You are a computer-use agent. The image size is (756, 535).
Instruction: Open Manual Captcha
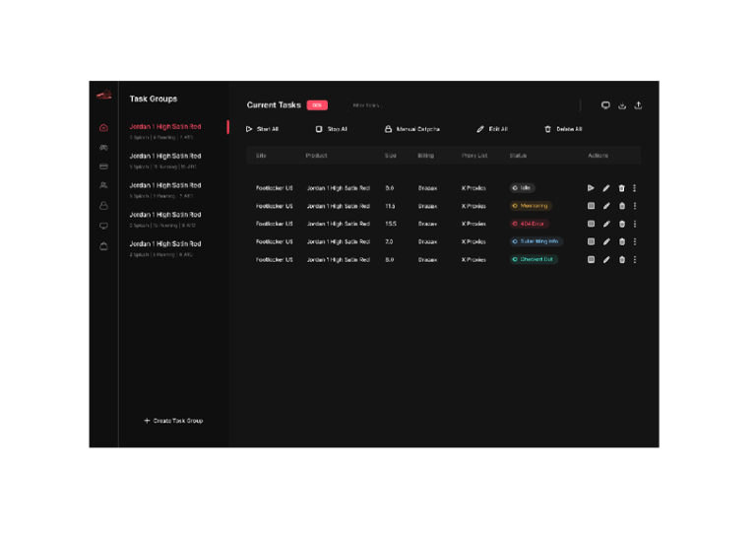(412, 129)
